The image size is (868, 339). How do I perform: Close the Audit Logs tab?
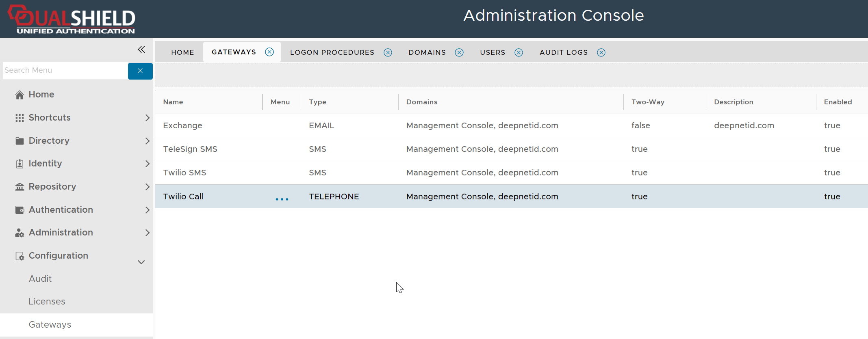pos(601,52)
